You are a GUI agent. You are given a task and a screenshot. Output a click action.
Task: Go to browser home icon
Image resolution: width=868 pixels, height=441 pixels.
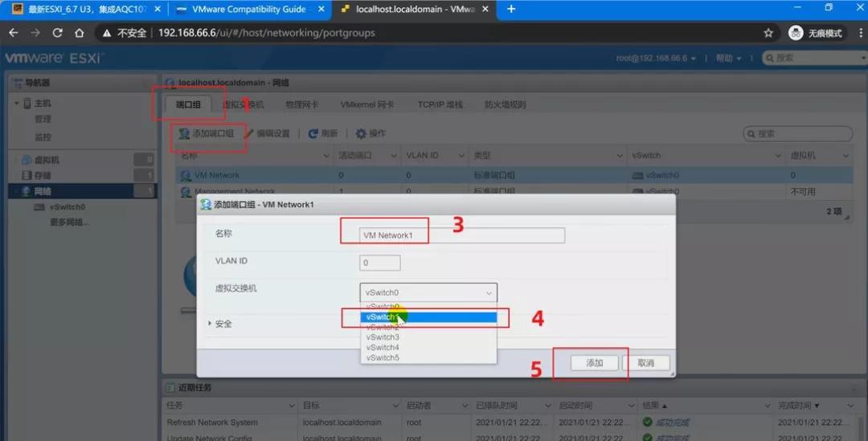click(x=79, y=33)
